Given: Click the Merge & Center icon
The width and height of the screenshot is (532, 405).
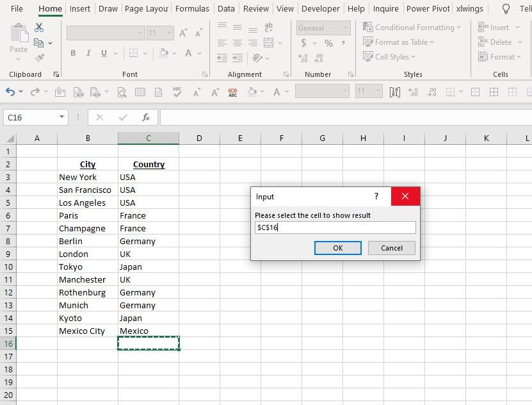Looking at the screenshot, I should pos(268,43).
